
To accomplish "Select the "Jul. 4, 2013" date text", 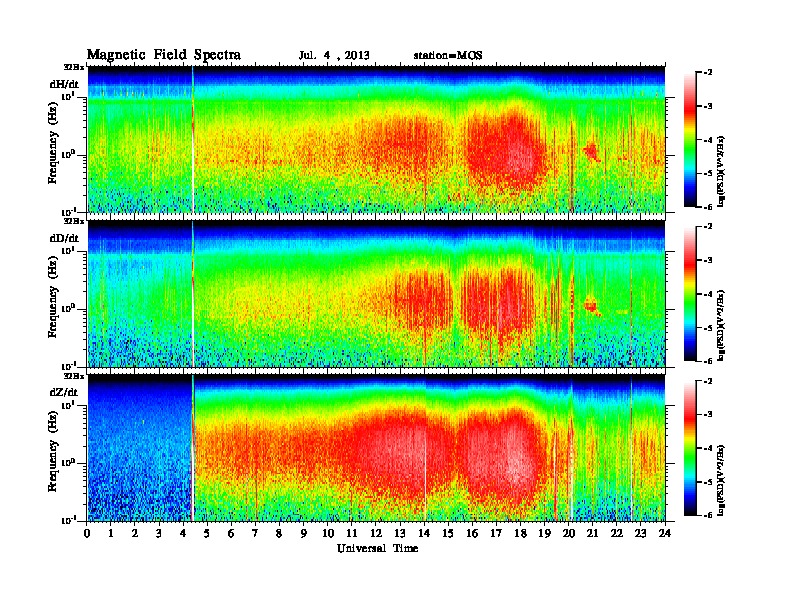I will pos(334,56).
